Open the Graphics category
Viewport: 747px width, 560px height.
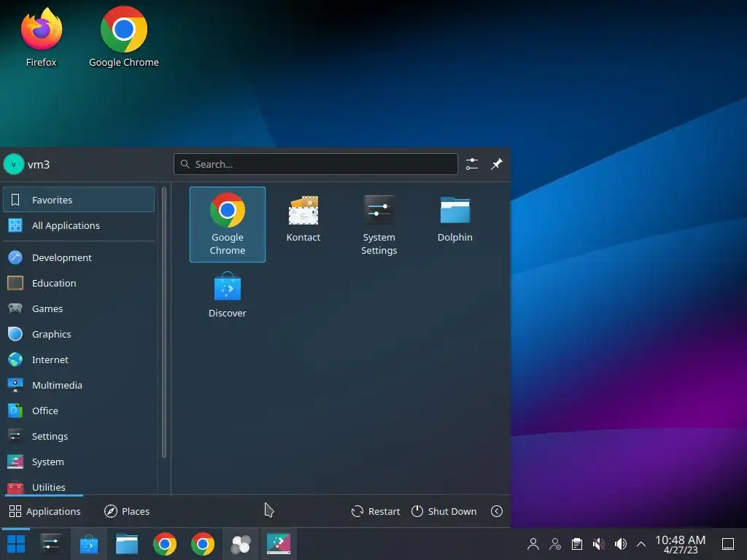tap(79, 334)
